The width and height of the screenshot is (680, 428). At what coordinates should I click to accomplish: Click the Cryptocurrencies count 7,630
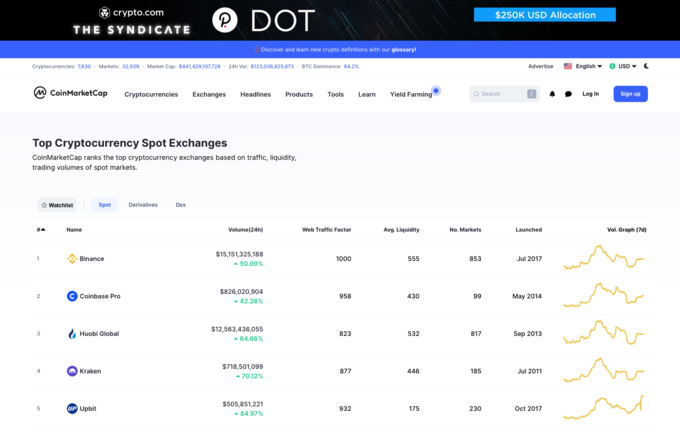tap(84, 66)
